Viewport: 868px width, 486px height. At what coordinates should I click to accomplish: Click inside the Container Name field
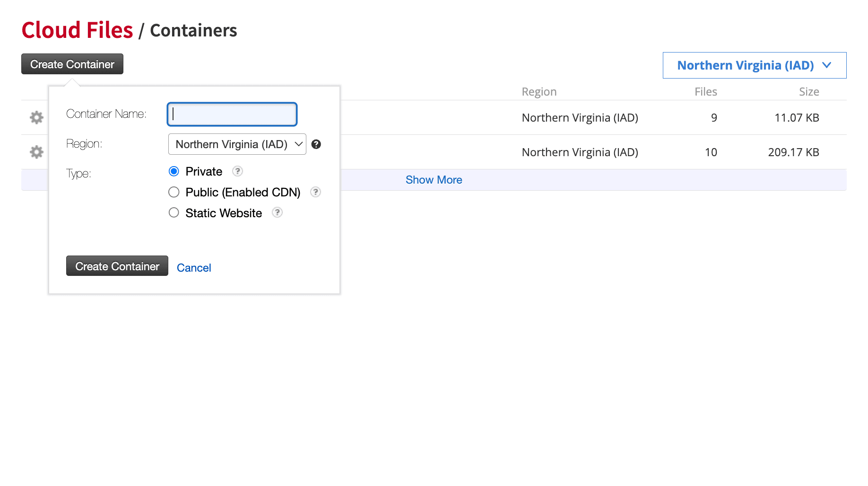(232, 114)
